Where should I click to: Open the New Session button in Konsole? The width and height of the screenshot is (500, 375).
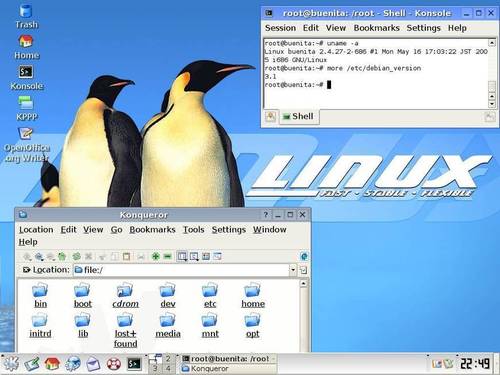[x=271, y=117]
